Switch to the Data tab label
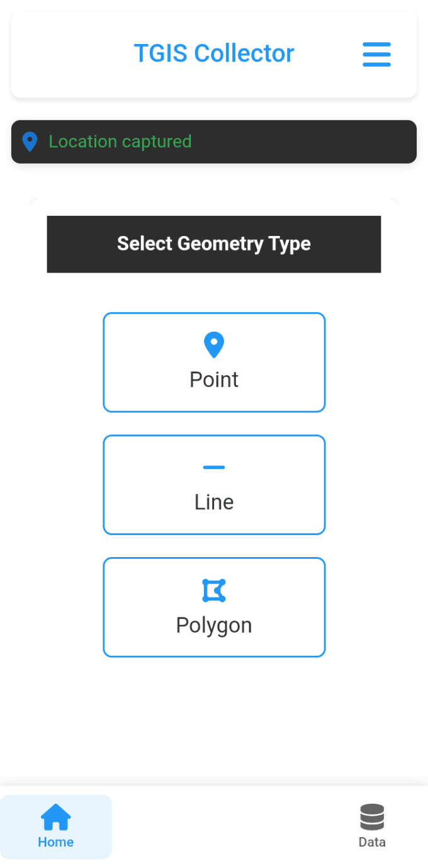The height and width of the screenshot is (868, 428). coord(372,842)
